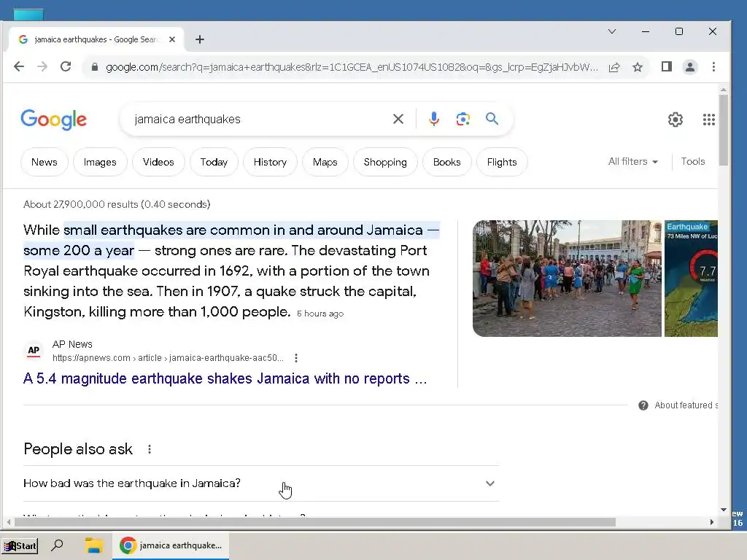Open Chrome profile avatar
The image size is (747, 560).
(x=690, y=66)
